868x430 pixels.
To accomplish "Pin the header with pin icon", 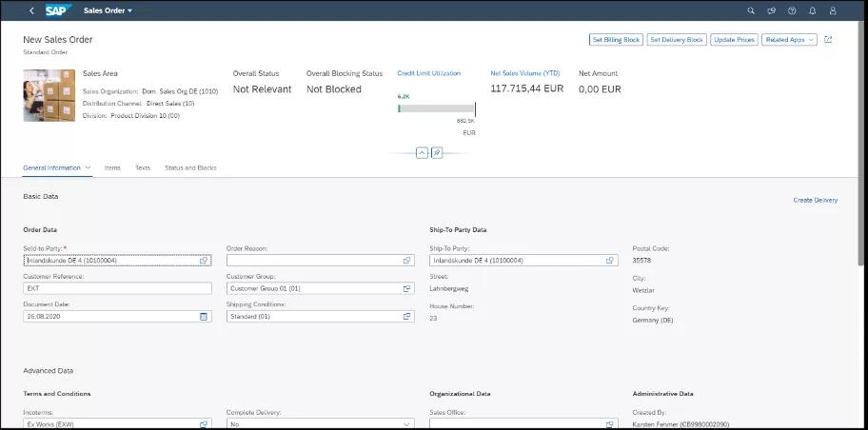I will [x=437, y=153].
